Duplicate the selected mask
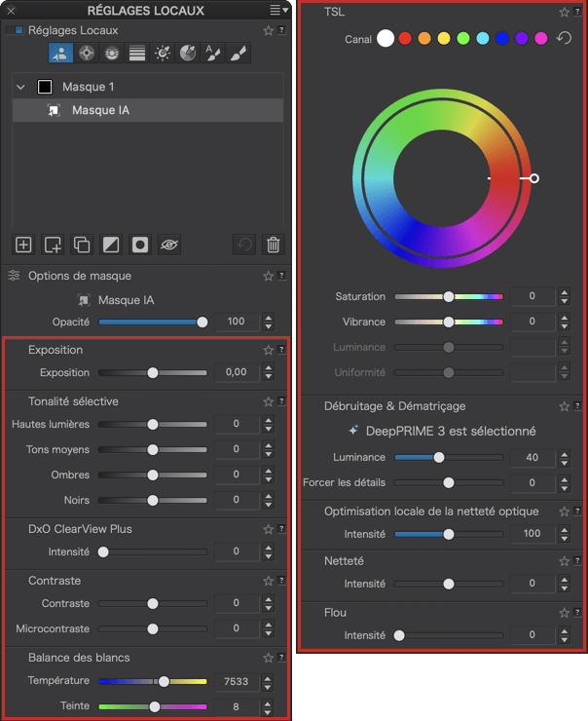The width and height of the screenshot is (588, 721). tap(82, 245)
